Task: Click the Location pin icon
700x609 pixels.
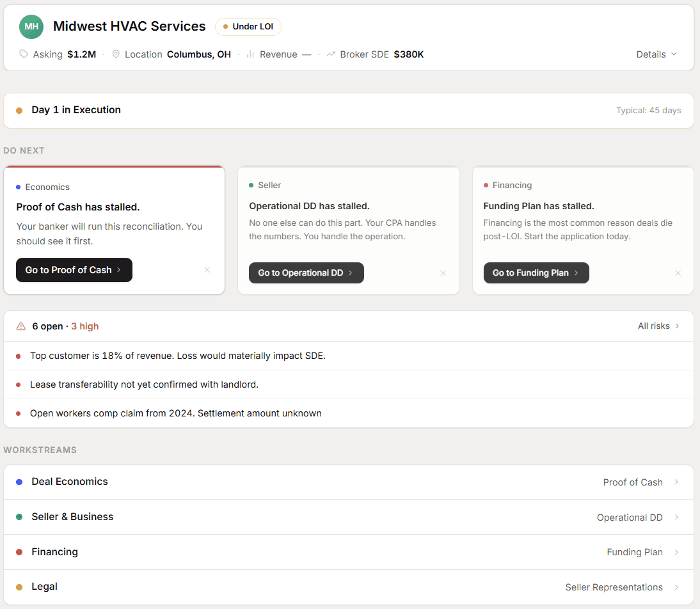Action: (116, 54)
